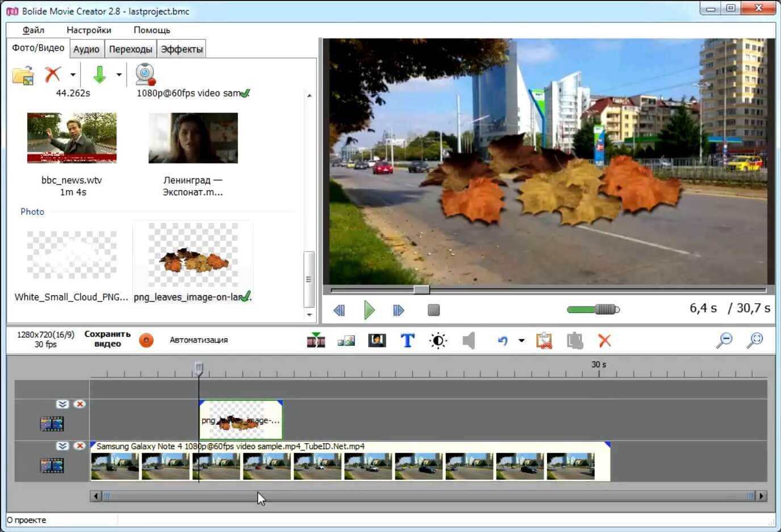Image resolution: width=781 pixels, height=532 pixels.
Task: Open the undo history dropdown arrow
Action: point(521,341)
